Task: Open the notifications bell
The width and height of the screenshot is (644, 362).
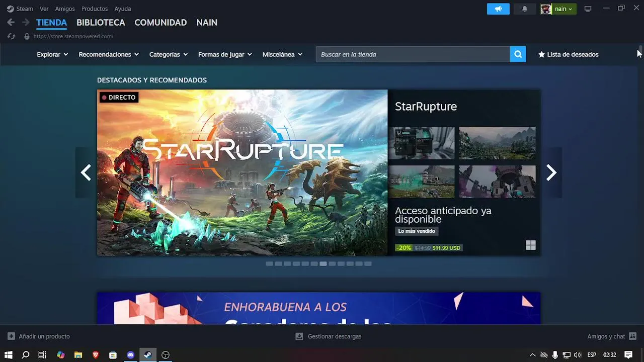Action: [x=525, y=9]
